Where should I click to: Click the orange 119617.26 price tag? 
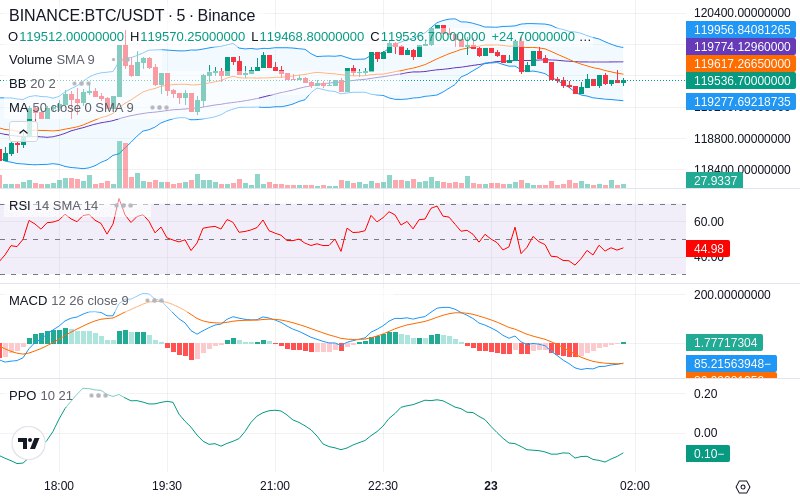(x=741, y=64)
